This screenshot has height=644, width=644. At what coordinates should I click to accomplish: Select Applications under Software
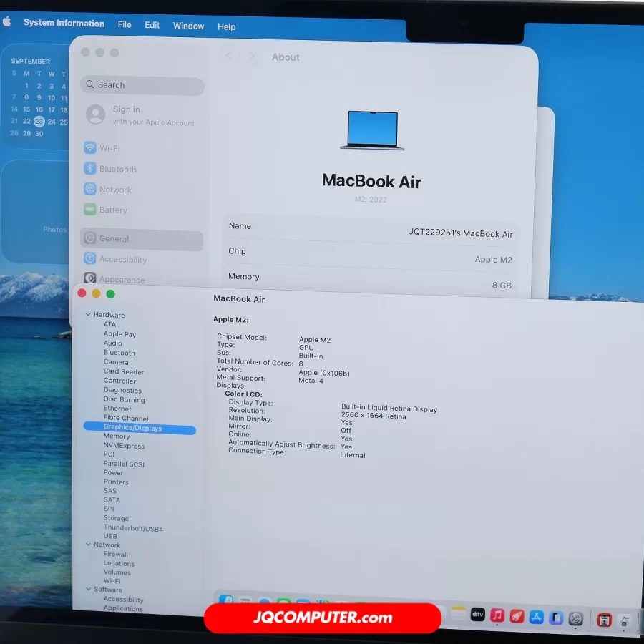123,608
